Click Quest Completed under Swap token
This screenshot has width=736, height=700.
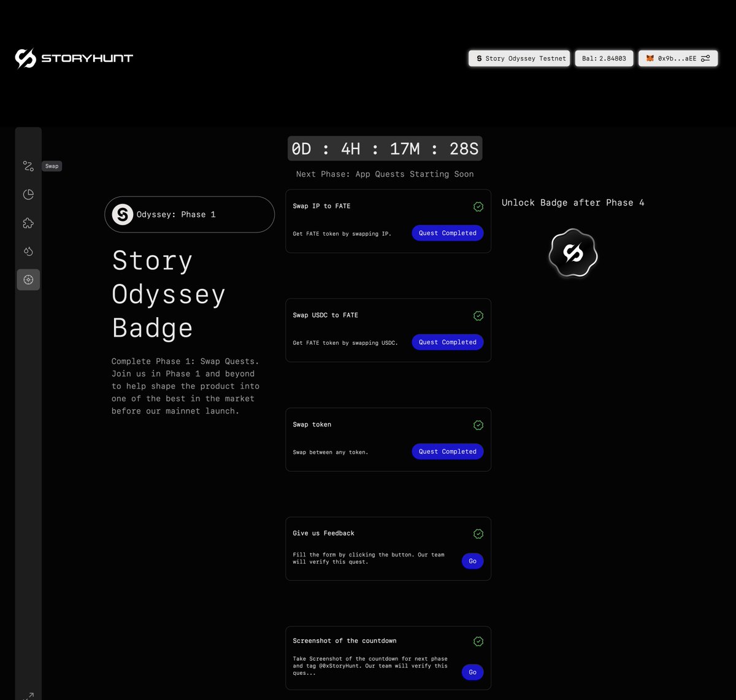point(448,452)
